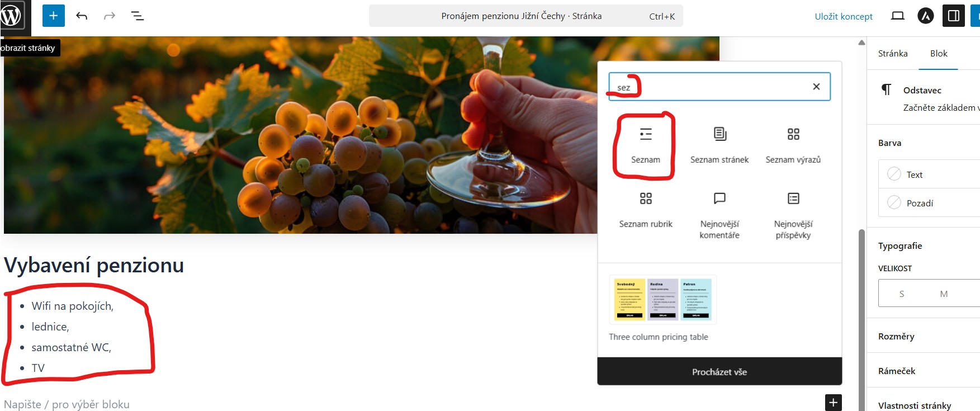Switch to the Blok tab
Screen dimensions: 980x411
tap(939, 54)
